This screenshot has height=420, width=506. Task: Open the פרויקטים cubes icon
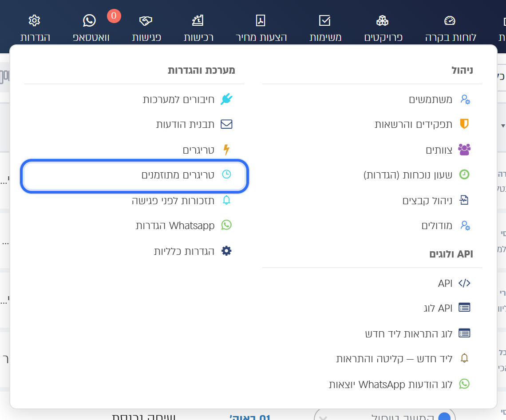click(383, 21)
